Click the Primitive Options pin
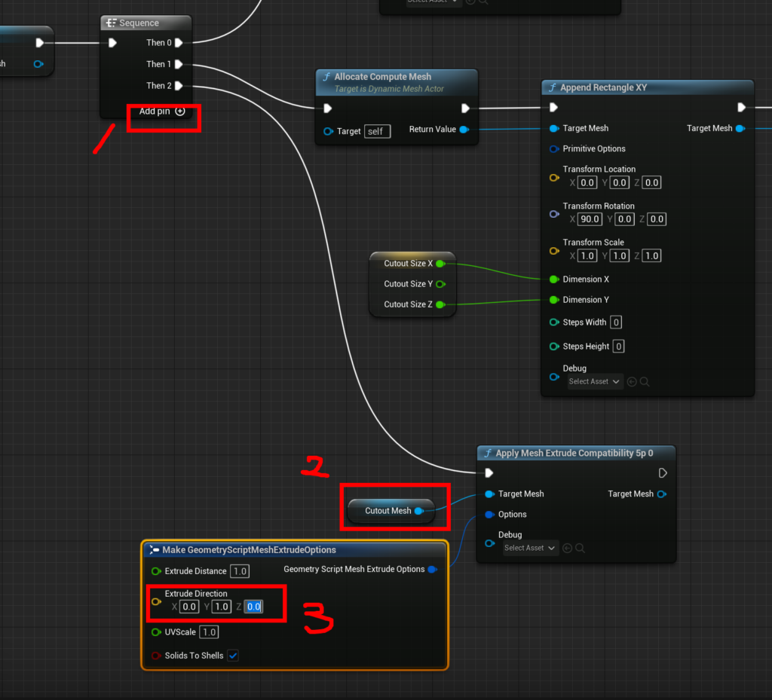This screenshot has width=772, height=700. click(x=554, y=148)
